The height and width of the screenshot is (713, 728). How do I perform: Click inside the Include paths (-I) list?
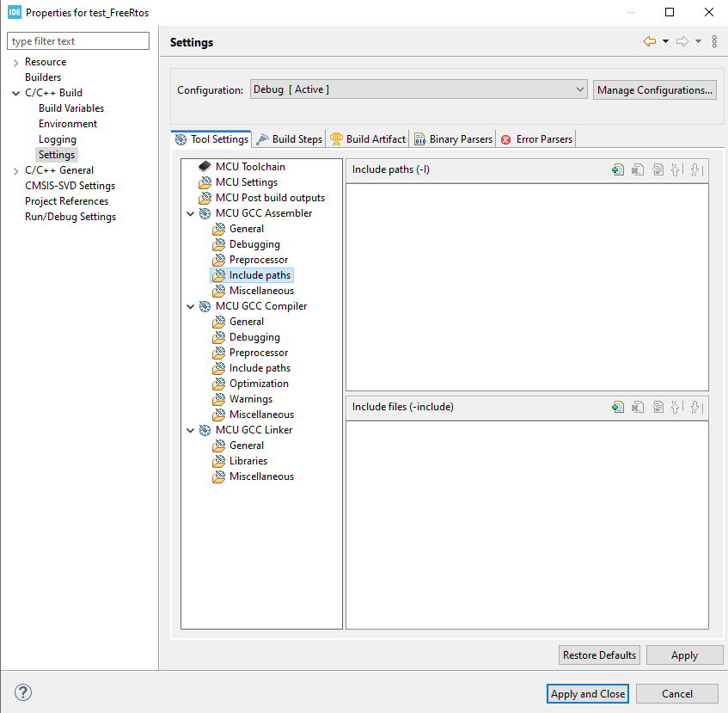pos(527,287)
